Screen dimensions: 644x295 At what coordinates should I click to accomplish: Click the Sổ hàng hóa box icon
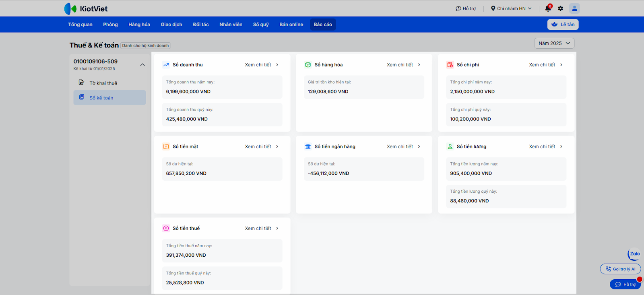pos(308,65)
